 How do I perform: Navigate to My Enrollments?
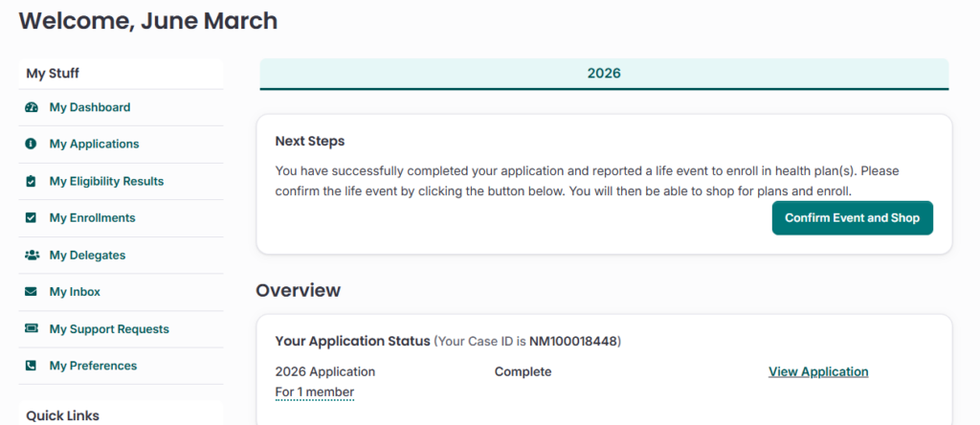click(92, 218)
